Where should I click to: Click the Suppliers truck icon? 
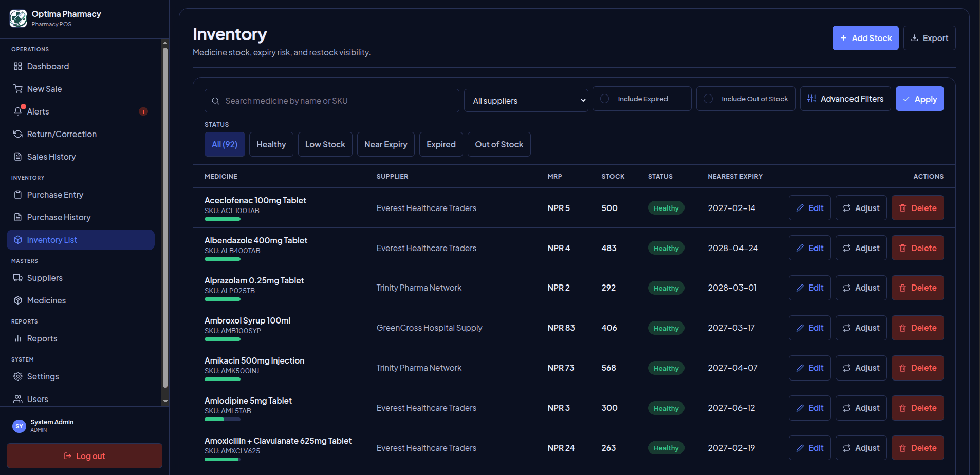coord(18,278)
